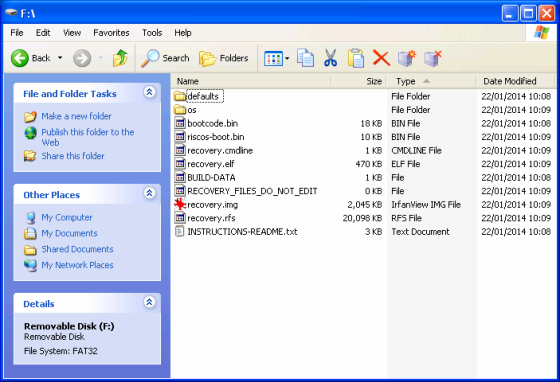Screen dimensions: 560x382
Task: Select the recovery.elf file icon
Action: [x=180, y=164]
